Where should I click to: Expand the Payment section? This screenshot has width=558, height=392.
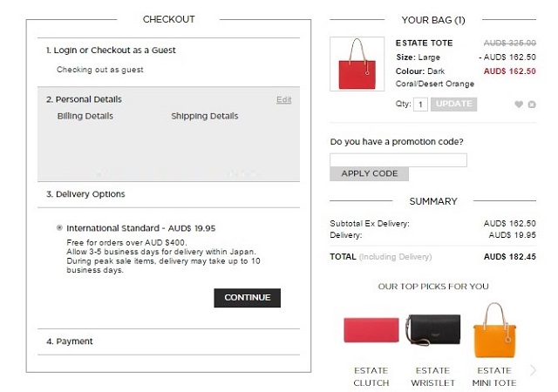coord(75,341)
